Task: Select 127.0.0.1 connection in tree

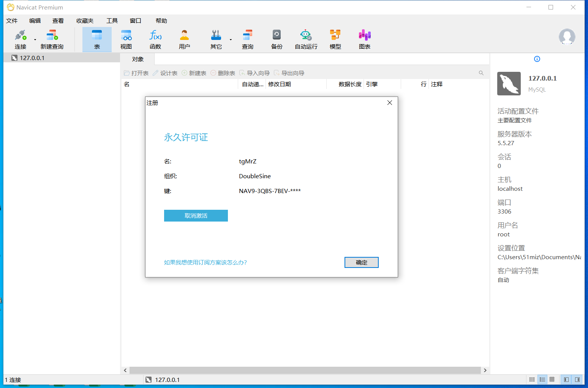Action: (x=62, y=58)
